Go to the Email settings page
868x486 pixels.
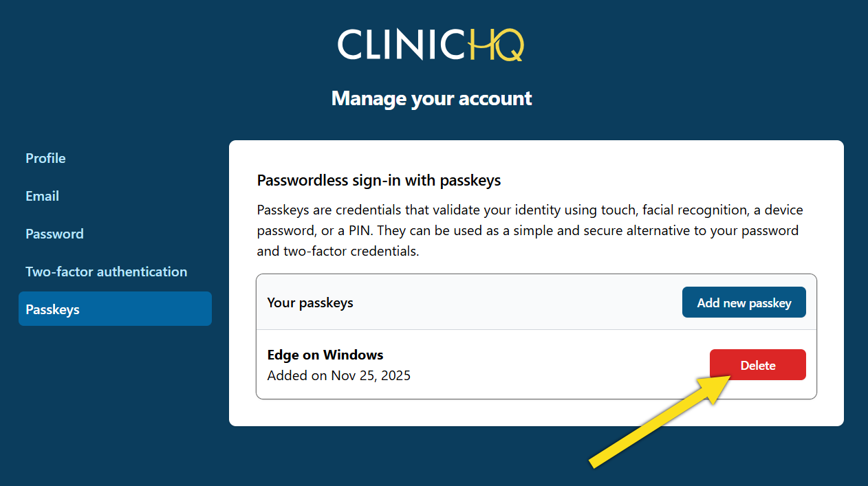[42, 196]
